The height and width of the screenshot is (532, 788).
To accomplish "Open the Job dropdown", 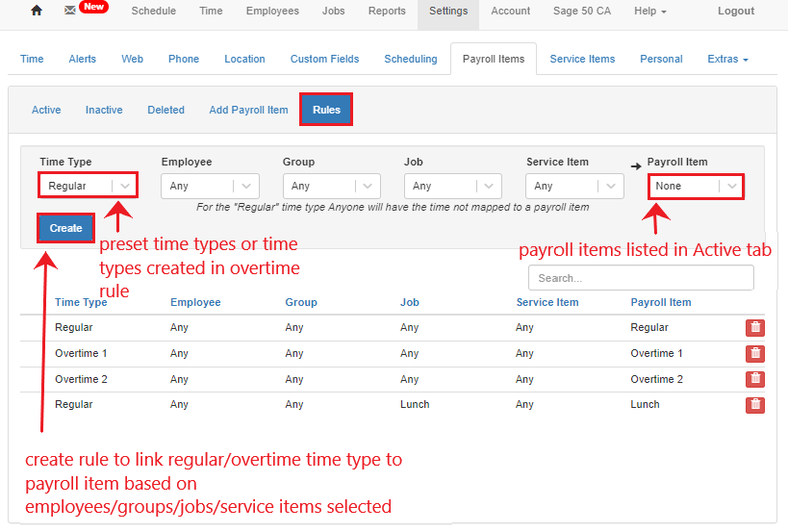I will [453, 186].
